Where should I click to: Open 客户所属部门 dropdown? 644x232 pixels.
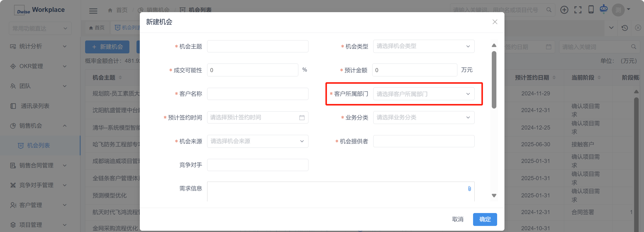coord(424,94)
